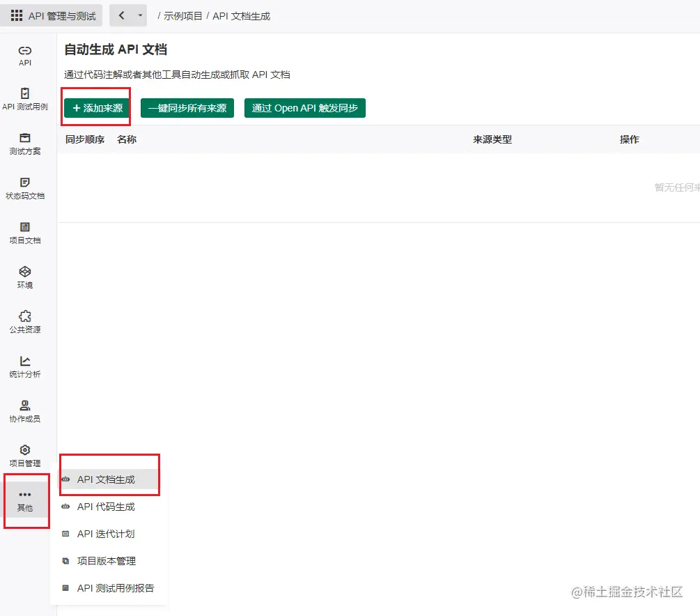Select 项目版本管理 in the popup menu
700x616 pixels.
coord(105,561)
